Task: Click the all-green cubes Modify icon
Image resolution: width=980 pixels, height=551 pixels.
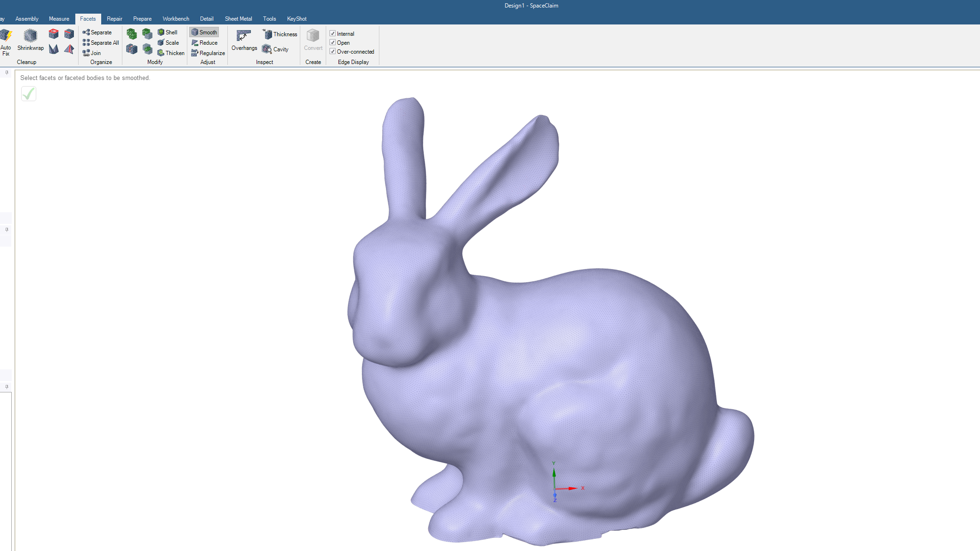Action: [132, 34]
